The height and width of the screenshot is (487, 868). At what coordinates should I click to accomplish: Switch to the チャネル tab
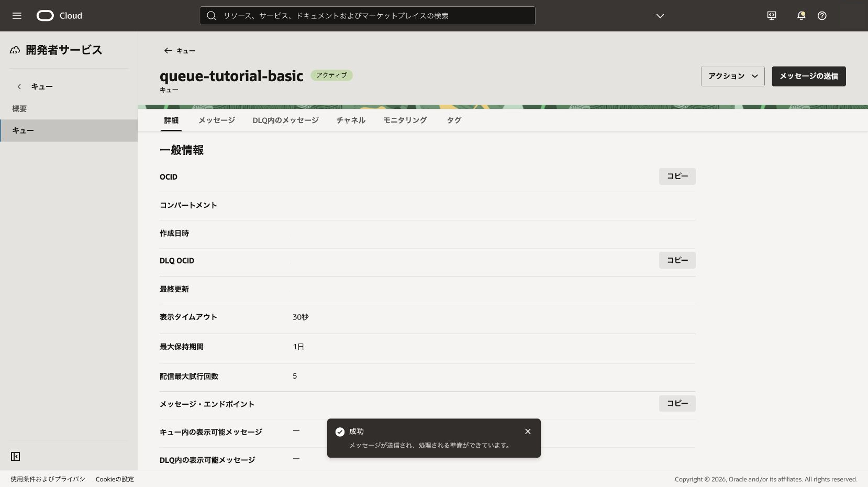351,120
